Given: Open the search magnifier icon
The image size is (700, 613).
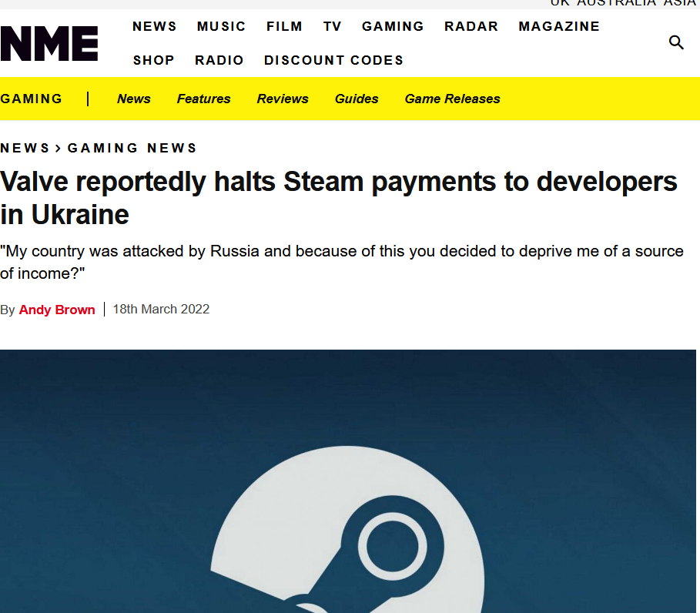Looking at the screenshot, I should pos(676,42).
